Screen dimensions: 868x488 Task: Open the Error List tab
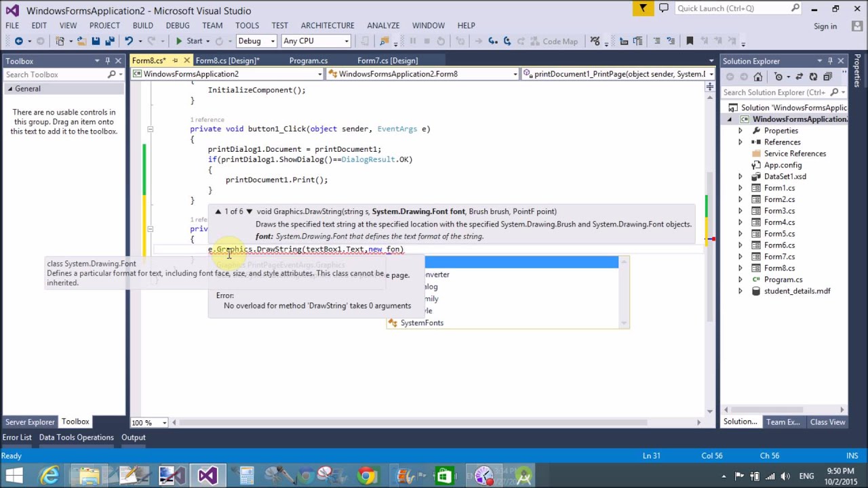point(17,438)
